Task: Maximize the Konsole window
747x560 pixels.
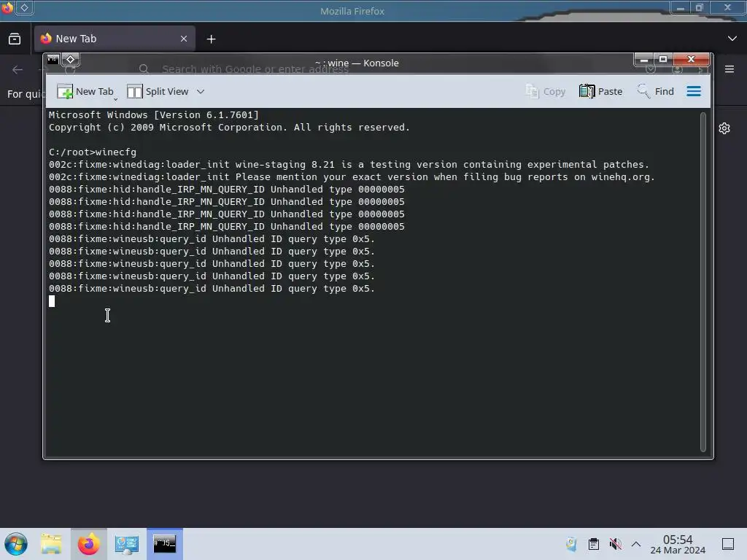Action: tap(662, 60)
